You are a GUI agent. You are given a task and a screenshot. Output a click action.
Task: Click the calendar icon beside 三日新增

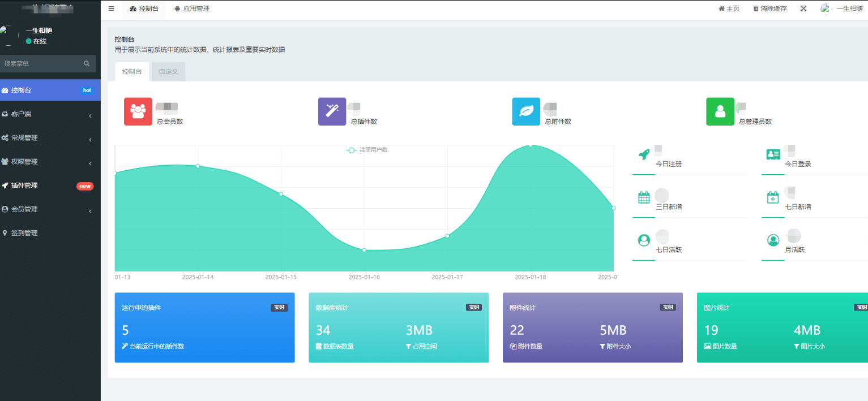click(644, 197)
